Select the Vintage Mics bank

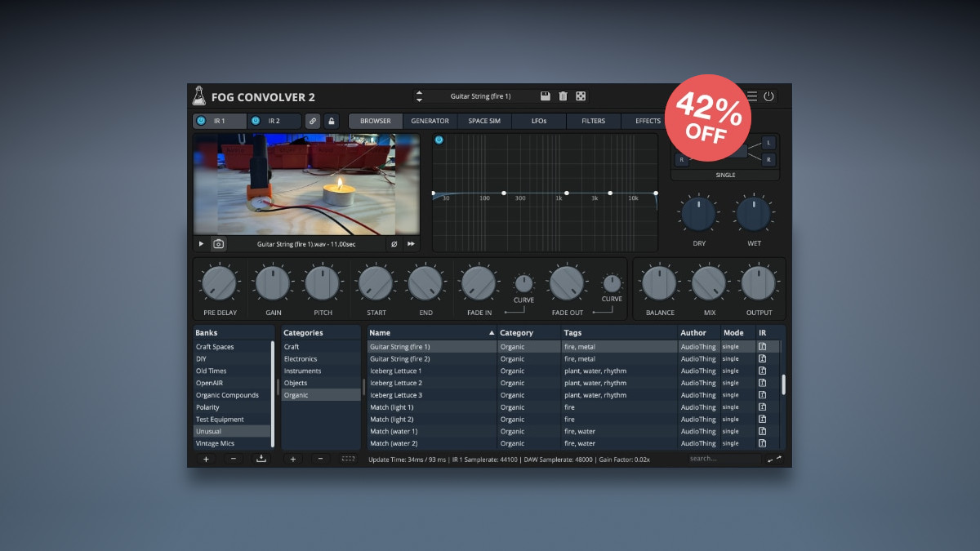coord(216,443)
